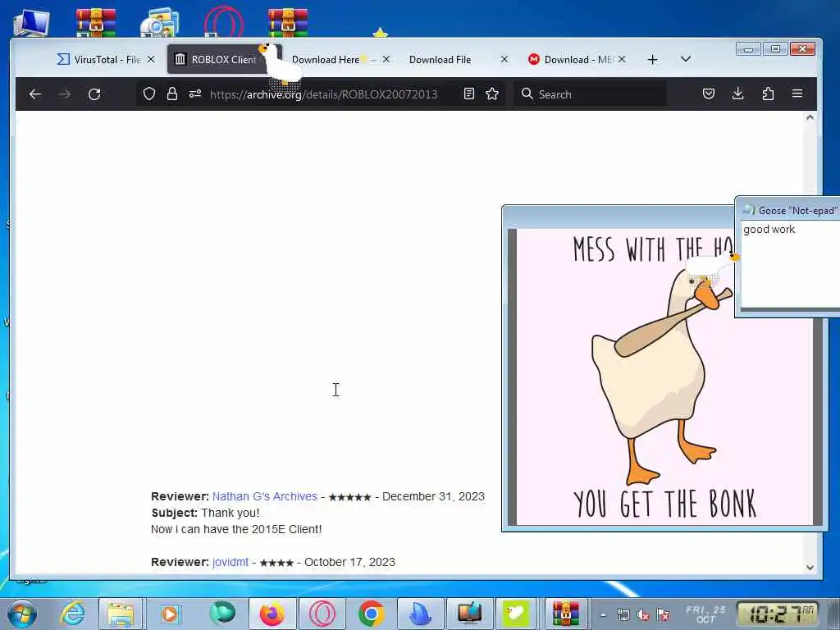Open the goose app taskbar icon

pos(516,614)
